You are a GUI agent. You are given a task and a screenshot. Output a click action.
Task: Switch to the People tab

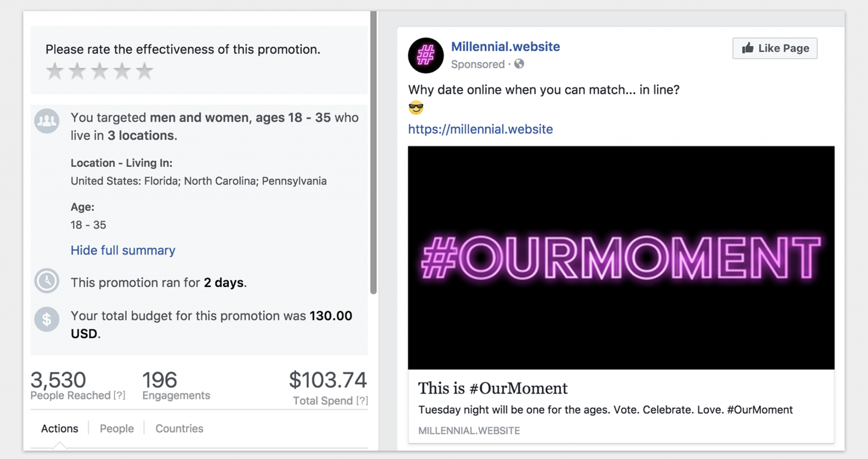pyautogui.click(x=117, y=428)
